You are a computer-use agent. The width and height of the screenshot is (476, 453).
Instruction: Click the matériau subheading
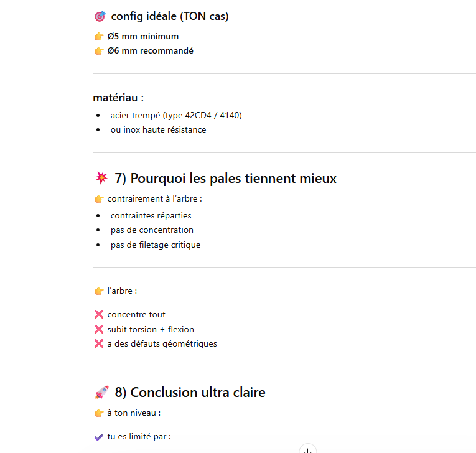(x=118, y=98)
